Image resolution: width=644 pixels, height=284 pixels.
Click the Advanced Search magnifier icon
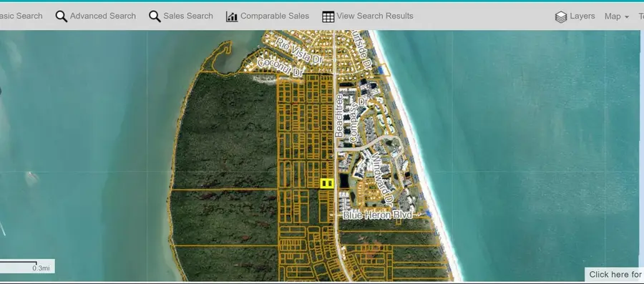tap(62, 16)
